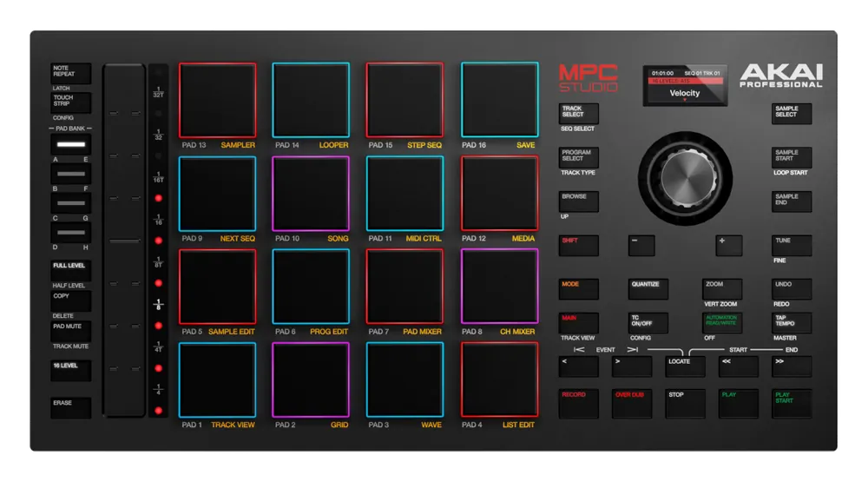Click the TRACK SELECT button

[578, 114]
